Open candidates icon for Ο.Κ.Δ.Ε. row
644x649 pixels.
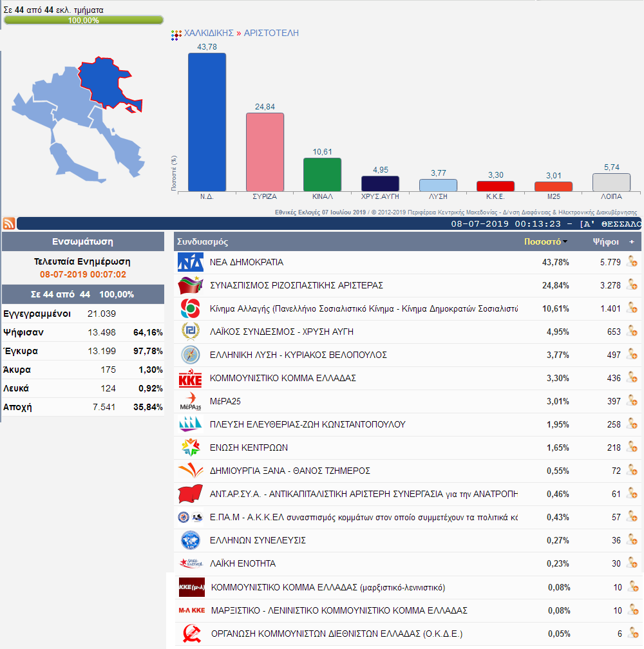[633, 634]
